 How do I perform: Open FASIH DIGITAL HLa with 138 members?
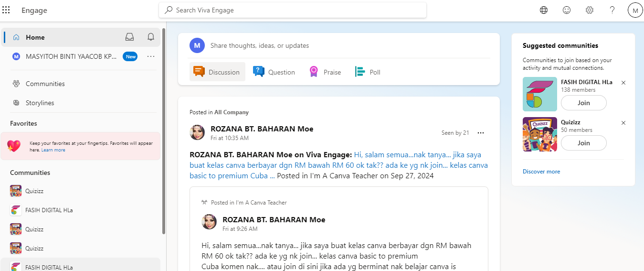587,82
